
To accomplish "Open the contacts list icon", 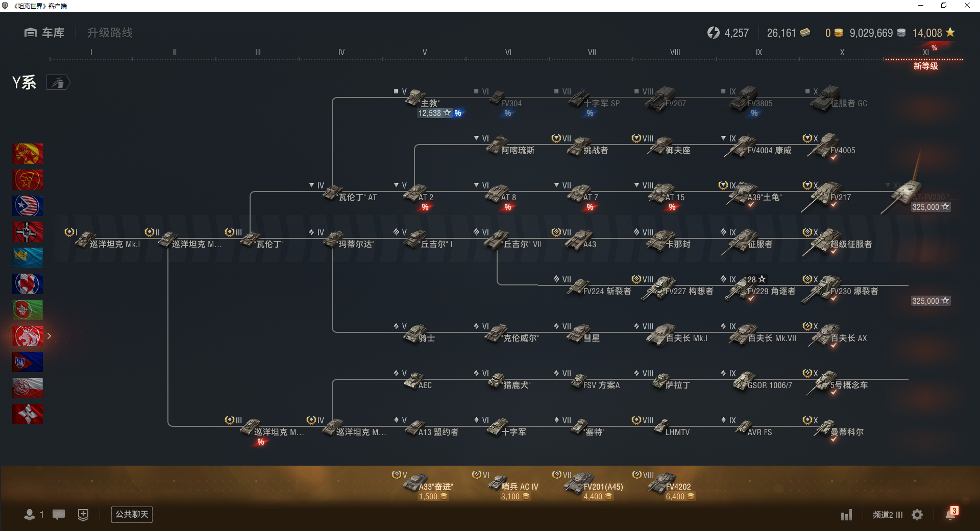I will pos(30,515).
